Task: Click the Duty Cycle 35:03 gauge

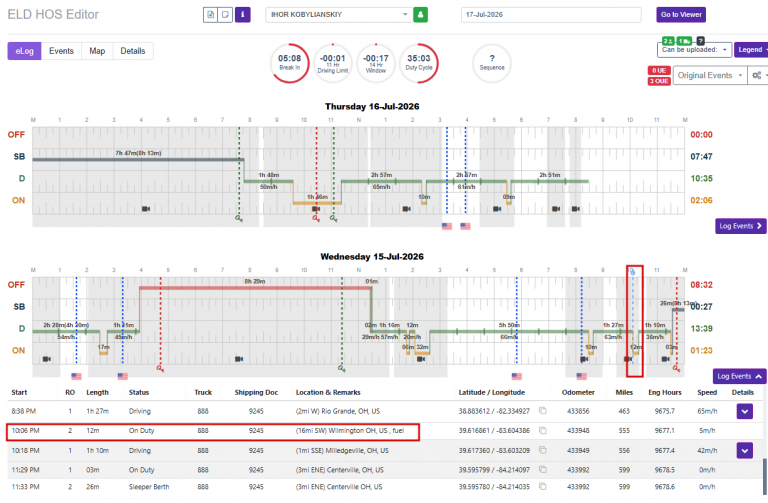Action: click(419, 63)
